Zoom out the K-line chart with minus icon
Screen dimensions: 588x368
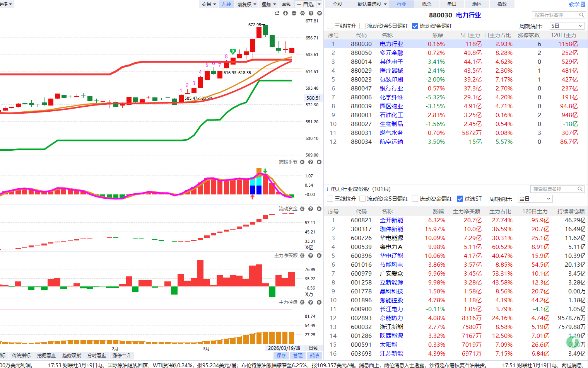pyautogui.click(x=294, y=13)
